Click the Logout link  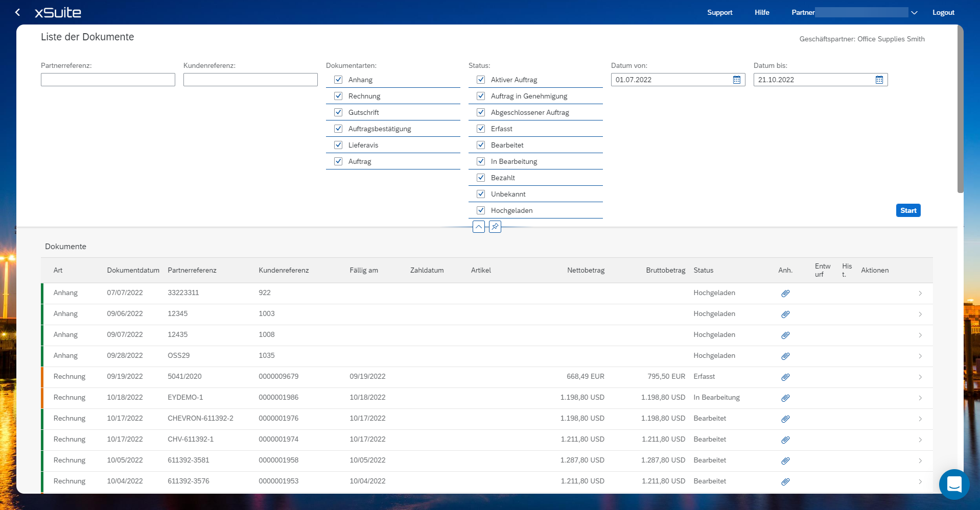click(943, 13)
